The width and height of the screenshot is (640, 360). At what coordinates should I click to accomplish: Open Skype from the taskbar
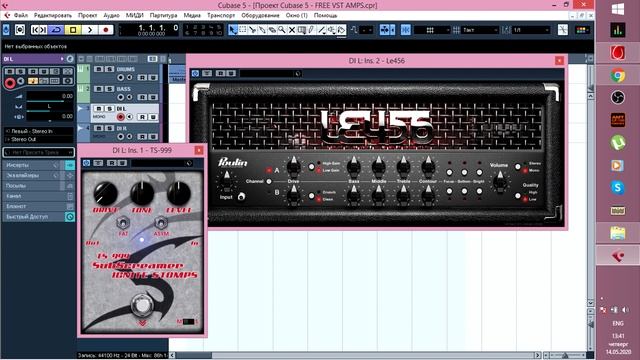point(618,187)
